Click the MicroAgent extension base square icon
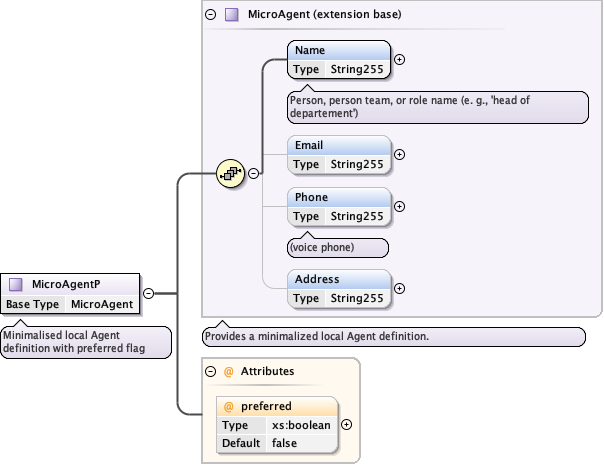The height and width of the screenshot is (465, 604). coord(232,15)
